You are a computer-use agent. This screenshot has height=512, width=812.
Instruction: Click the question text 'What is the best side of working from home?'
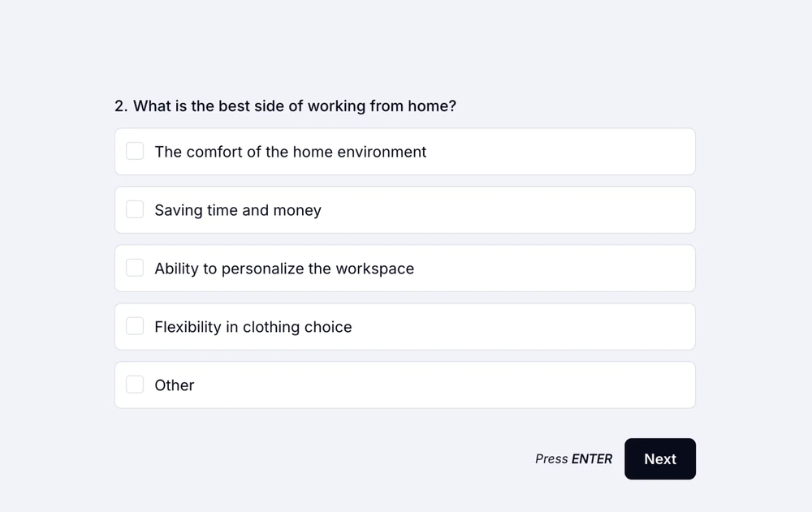[x=294, y=105]
